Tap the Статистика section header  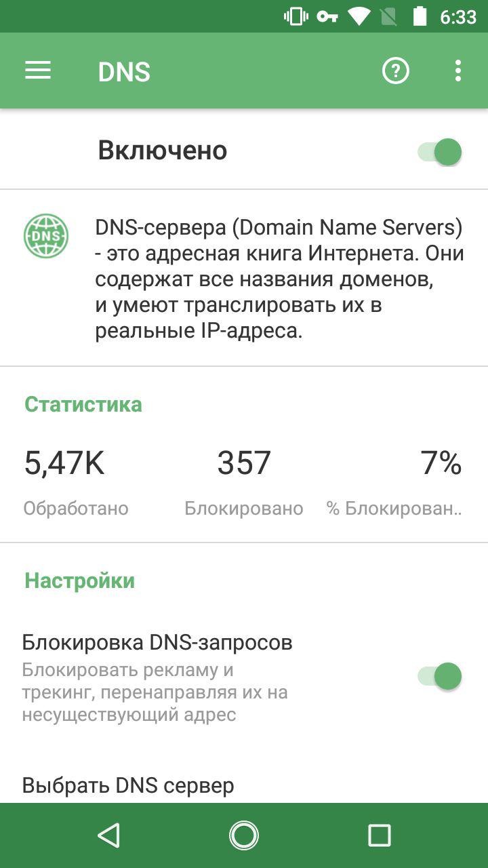coord(83,404)
